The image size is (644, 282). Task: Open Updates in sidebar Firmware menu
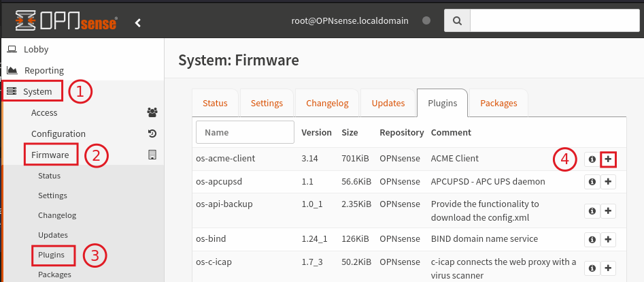(52, 235)
